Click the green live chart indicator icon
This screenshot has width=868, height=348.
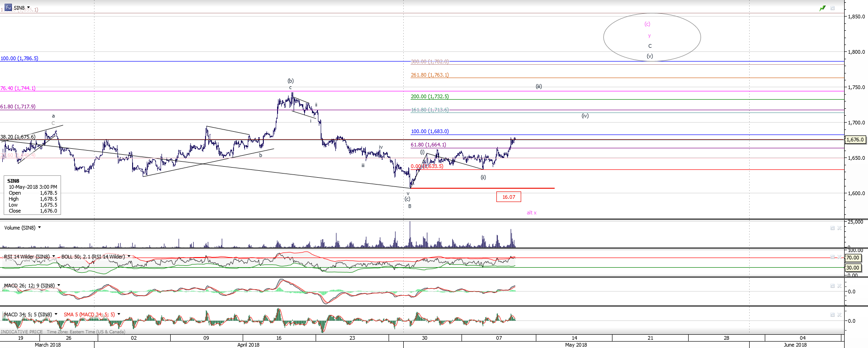point(823,8)
